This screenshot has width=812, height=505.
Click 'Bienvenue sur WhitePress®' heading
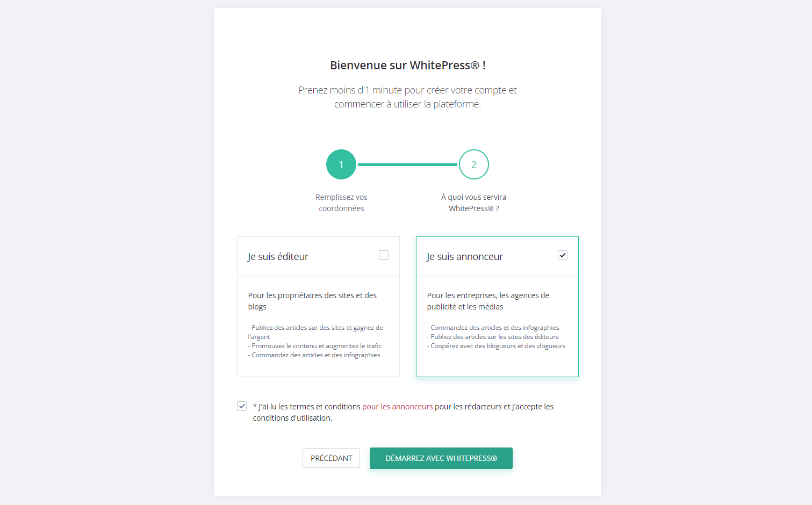pos(408,66)
